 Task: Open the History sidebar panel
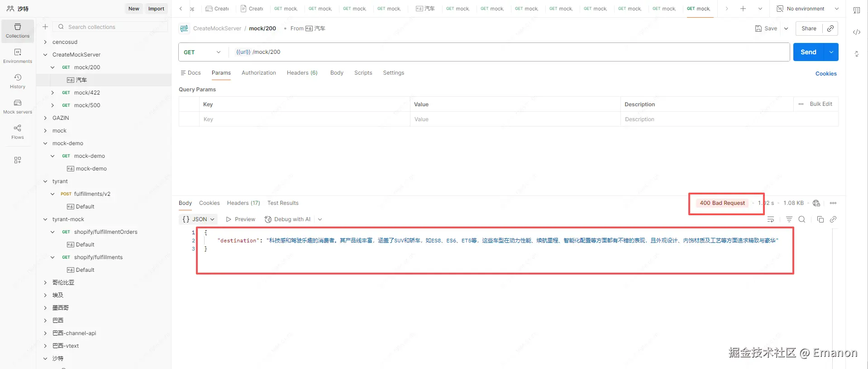(18, 81)
